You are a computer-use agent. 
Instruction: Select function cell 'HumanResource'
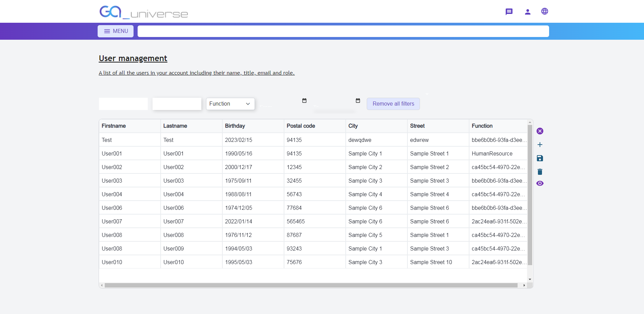pos(498,153)
